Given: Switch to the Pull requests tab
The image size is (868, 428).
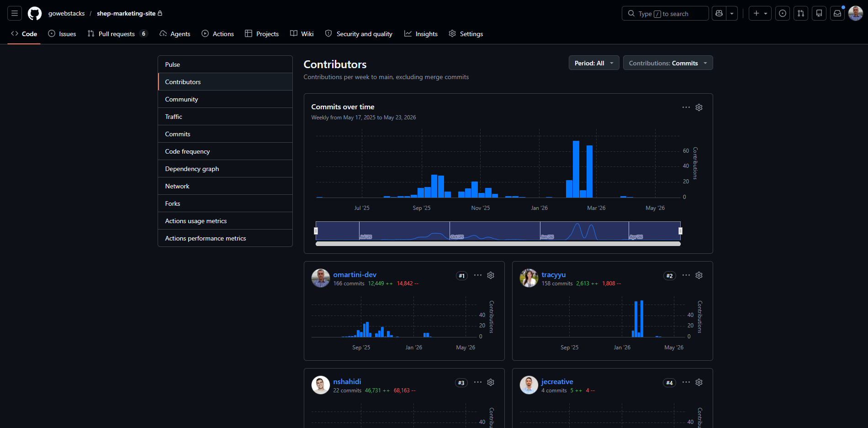Looking at the screenshot, I should coord(117,34).
